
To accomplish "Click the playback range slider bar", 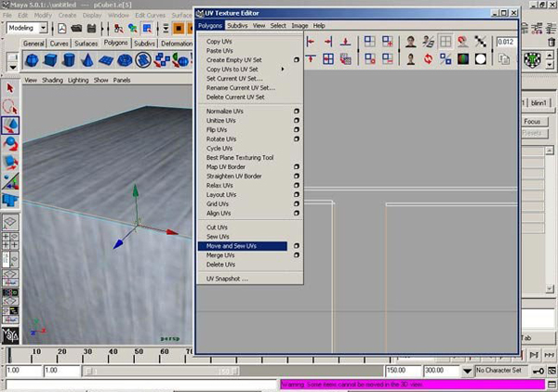I will click(161, 371).
